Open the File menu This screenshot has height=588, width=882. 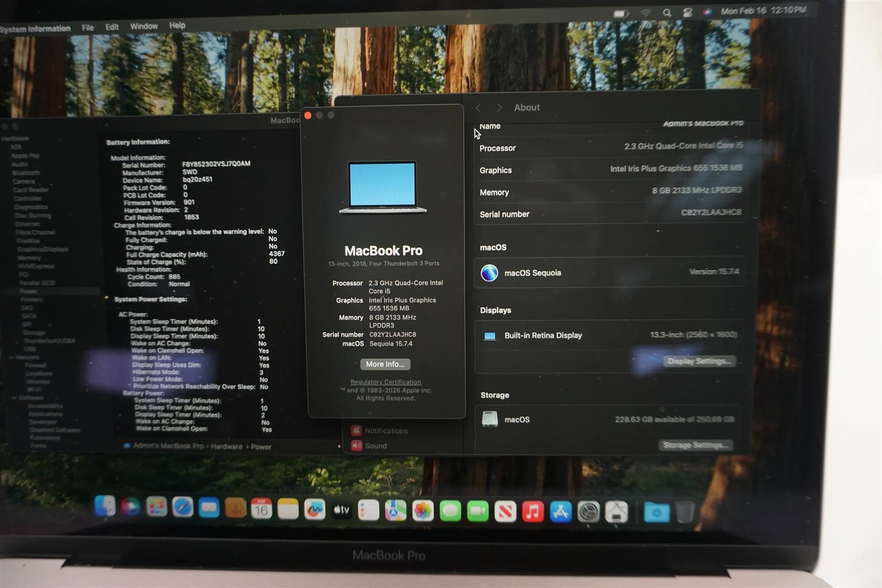88,28
